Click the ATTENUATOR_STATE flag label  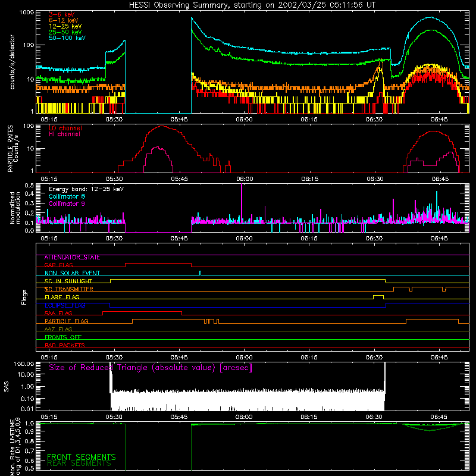point(72,258)
